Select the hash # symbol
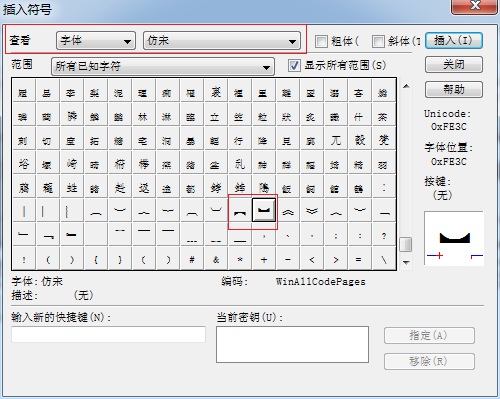The image size is (500, 399). pos(192,259)
